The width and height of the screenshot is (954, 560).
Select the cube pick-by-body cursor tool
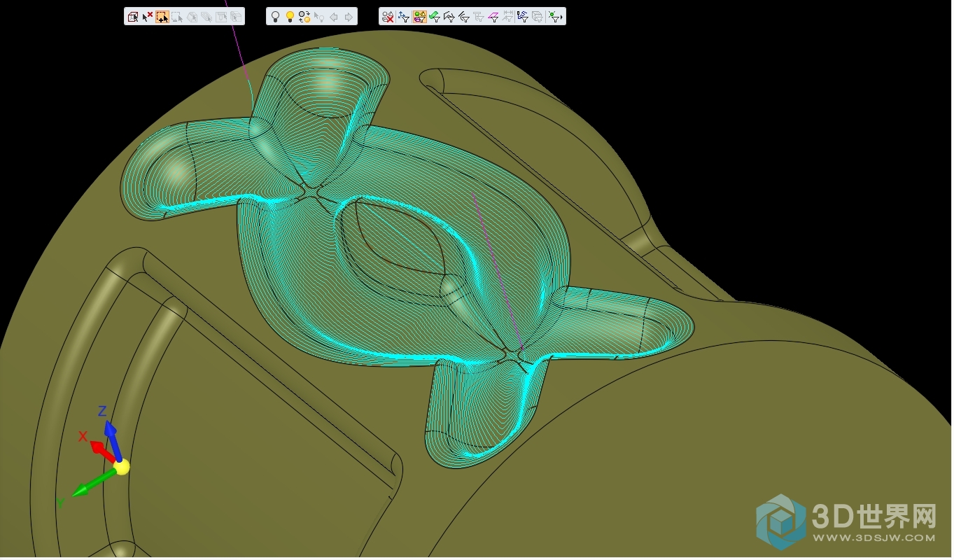133,17
